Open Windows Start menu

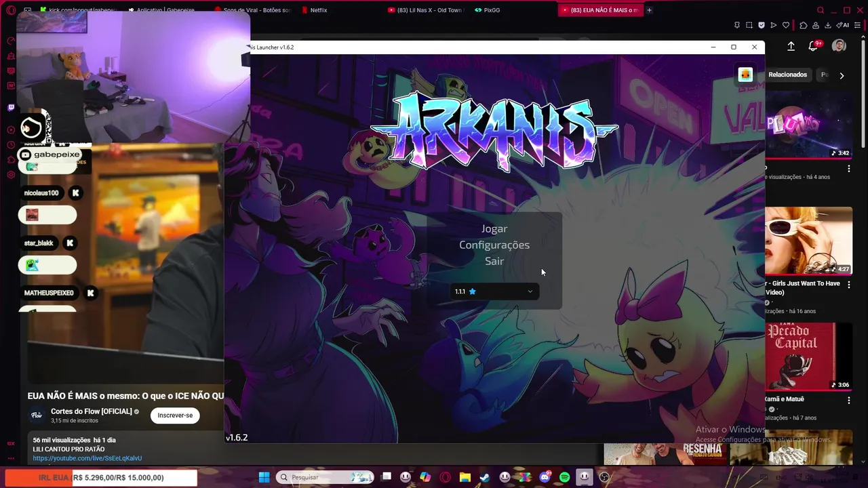coord(264,477)
